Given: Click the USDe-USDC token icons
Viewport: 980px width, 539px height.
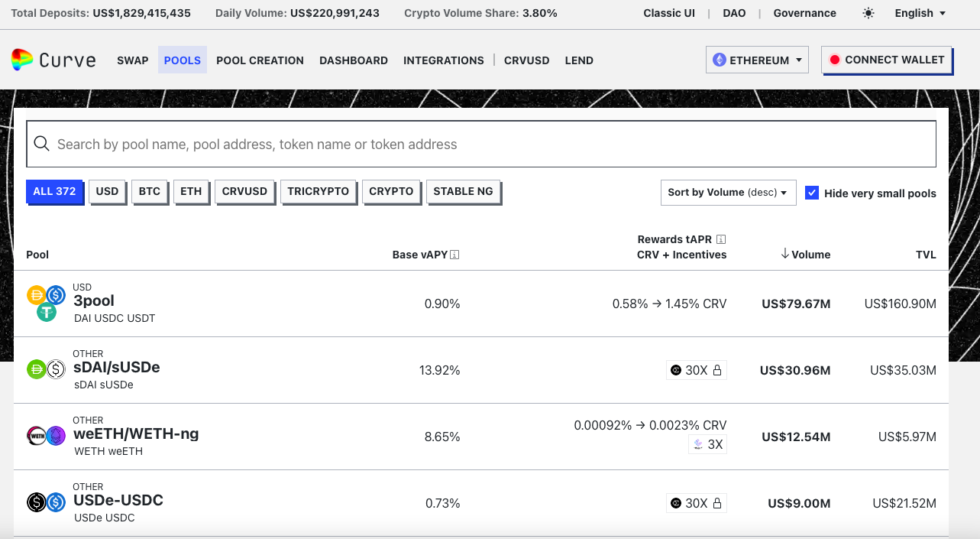Looking at the screenshot, I should (x=46, y=502).
